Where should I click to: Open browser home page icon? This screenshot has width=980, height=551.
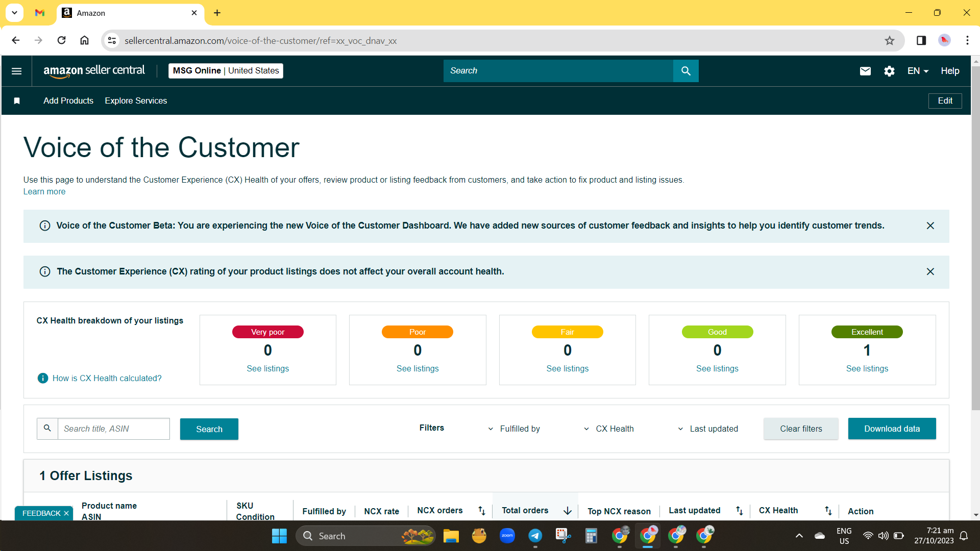coord(84,40)
